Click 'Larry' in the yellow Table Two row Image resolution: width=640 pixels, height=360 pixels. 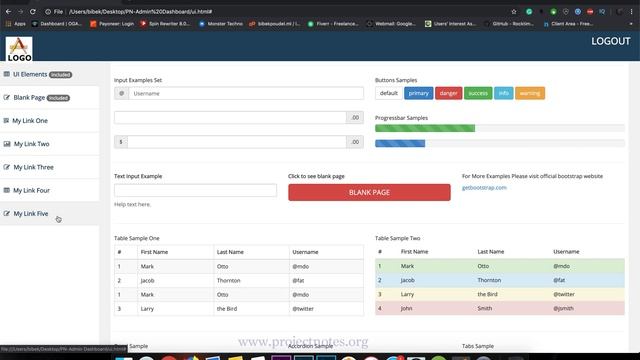407,294
